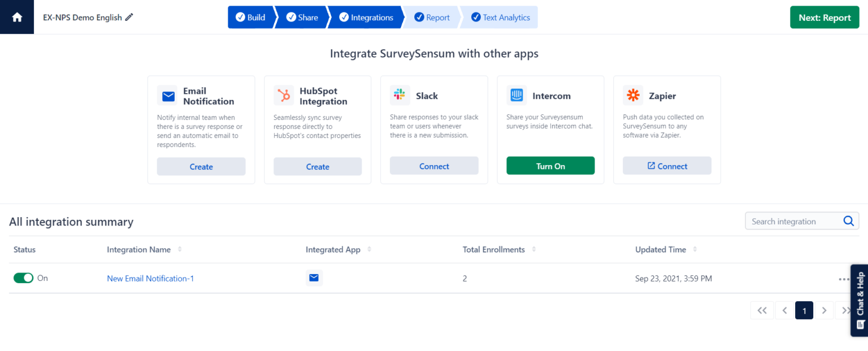Click the Integration Name sort arrows
The width and height of the screenshot is (868, 351).
(x=180, y=249)
